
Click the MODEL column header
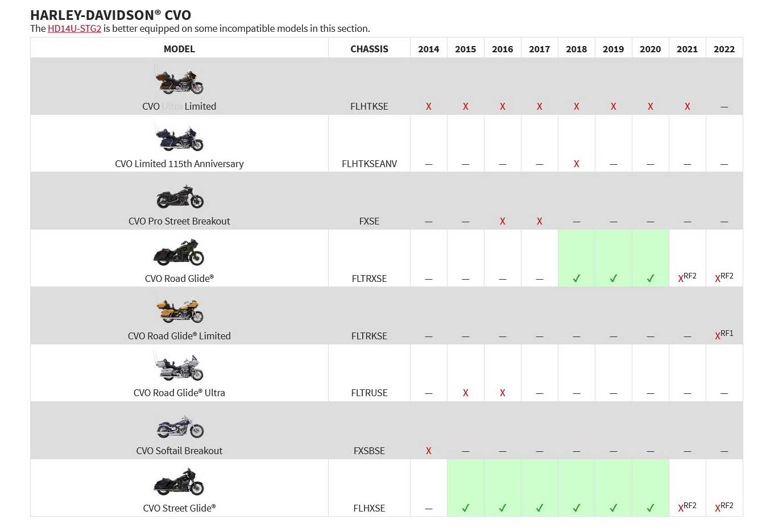click(179, 49)
